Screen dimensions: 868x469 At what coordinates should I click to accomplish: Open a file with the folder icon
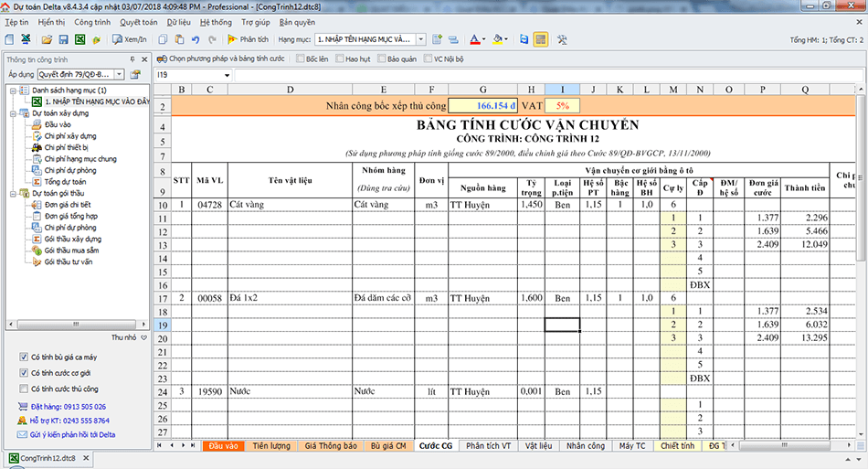pos(48,39)
